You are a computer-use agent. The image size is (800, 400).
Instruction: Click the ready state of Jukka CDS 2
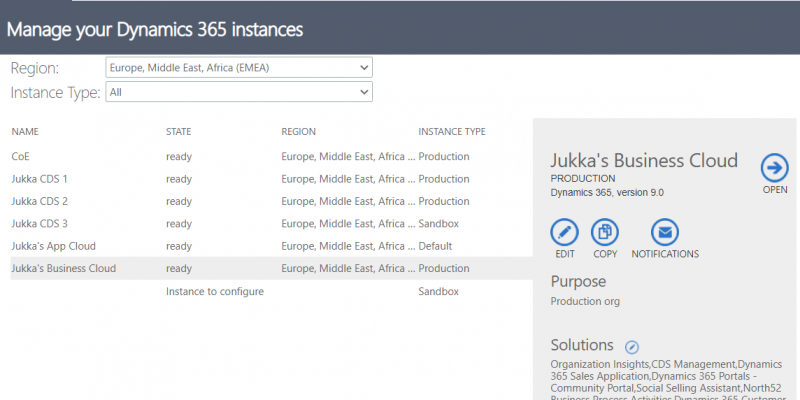179,202
